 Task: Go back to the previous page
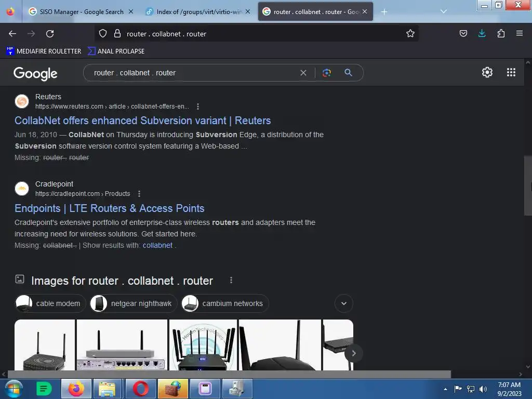point(12,34)
